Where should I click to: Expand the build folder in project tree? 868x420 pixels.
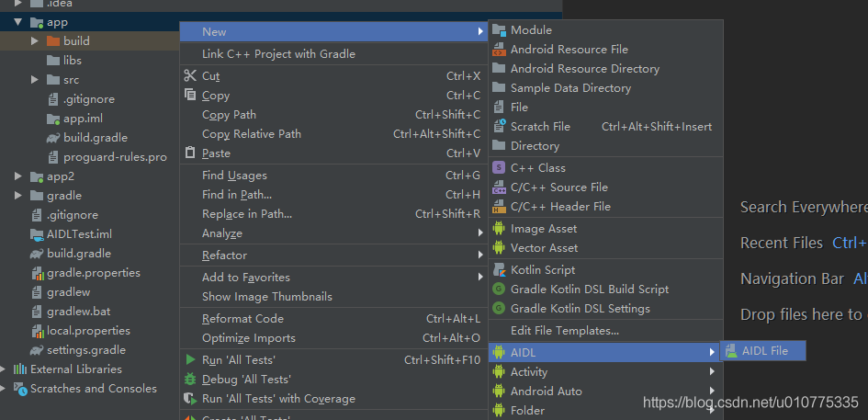[x=35, y=41]
